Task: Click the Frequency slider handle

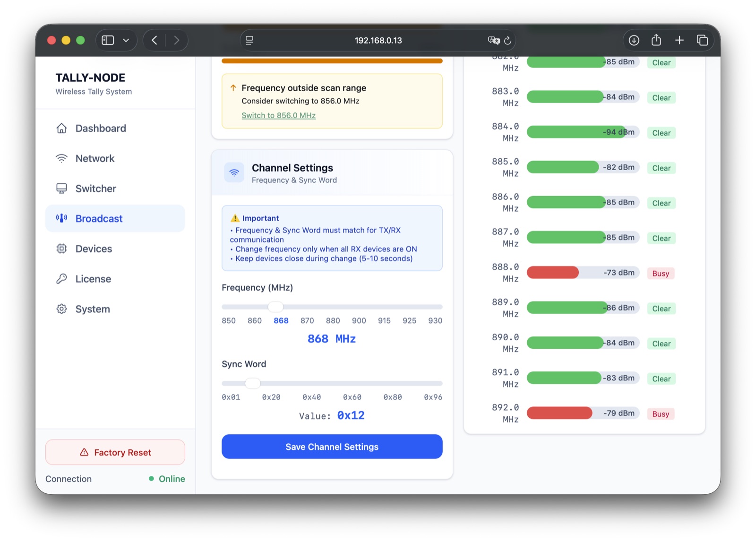Action: point(275,307)
